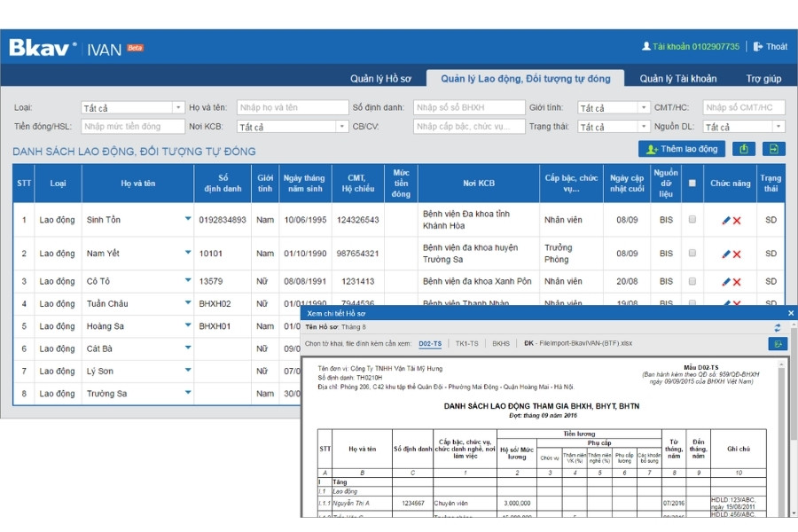Expand the arrow next to Hoàng Sa
The width and height of the screenshot is (798, 532).
tap(188, 325)
